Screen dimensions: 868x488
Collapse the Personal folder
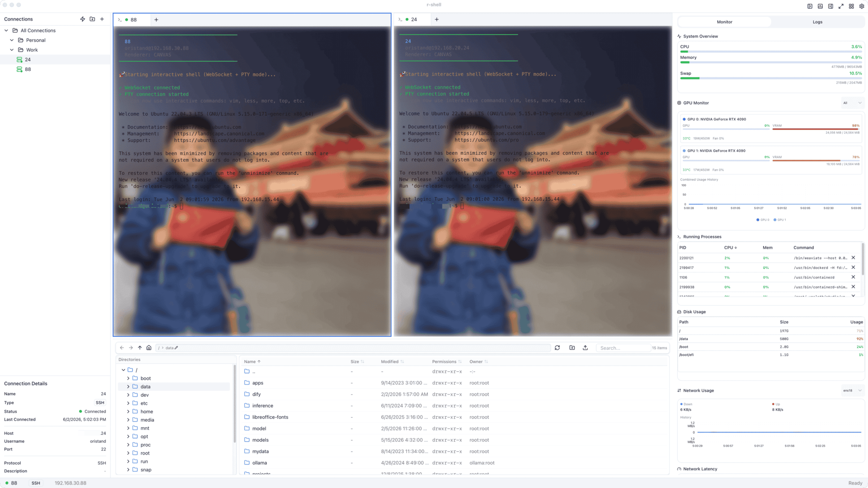point(12,40)
